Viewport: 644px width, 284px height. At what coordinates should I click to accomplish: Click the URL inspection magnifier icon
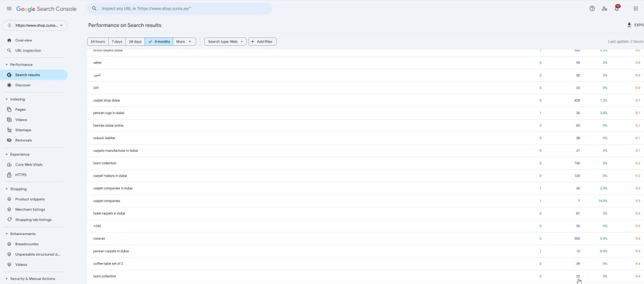pyautogui.click(x=9, y=50)
